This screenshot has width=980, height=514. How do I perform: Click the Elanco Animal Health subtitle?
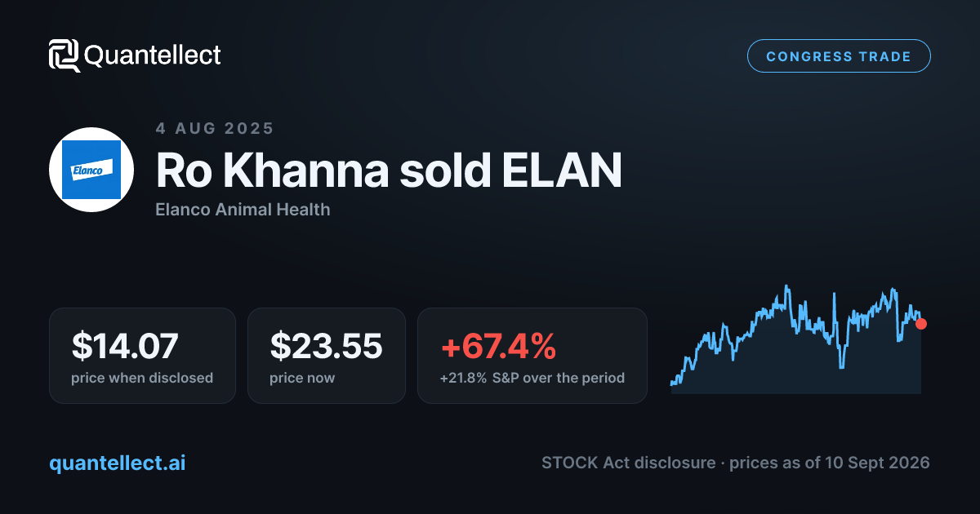[x=243, y=210]
